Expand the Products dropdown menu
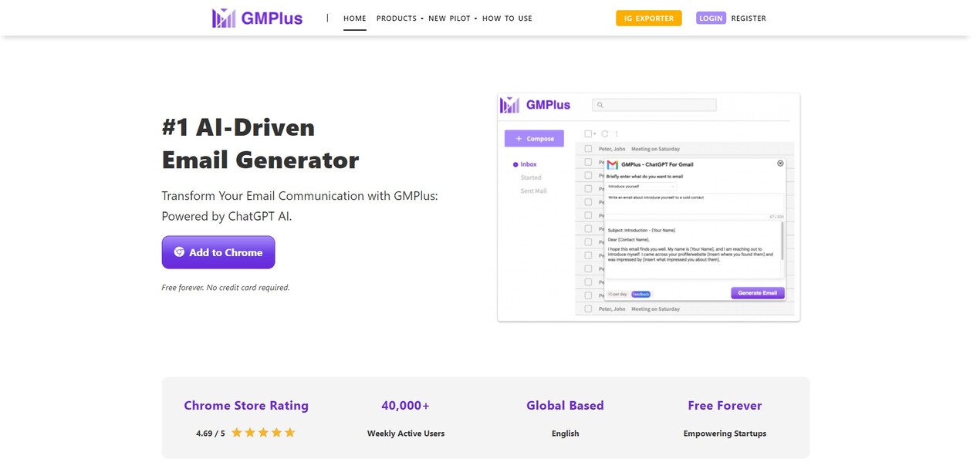 (x=400, y=19)
